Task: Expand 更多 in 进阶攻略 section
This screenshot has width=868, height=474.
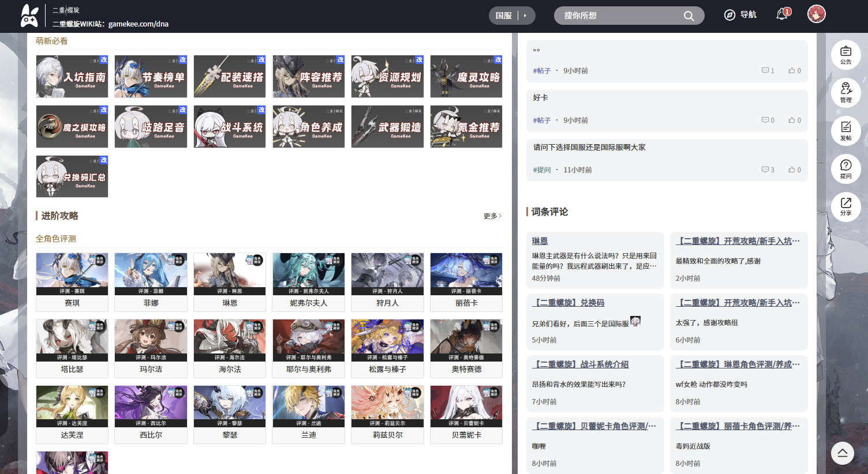Action: coord(492,216)
